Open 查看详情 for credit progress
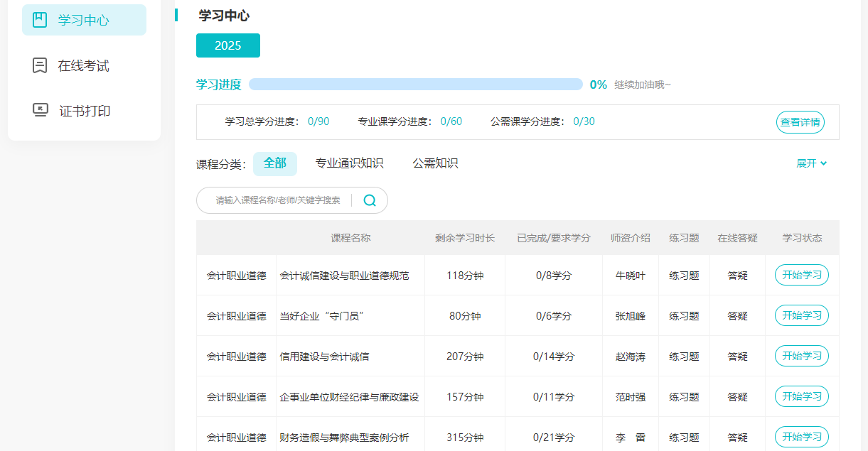 coord(800,122)
